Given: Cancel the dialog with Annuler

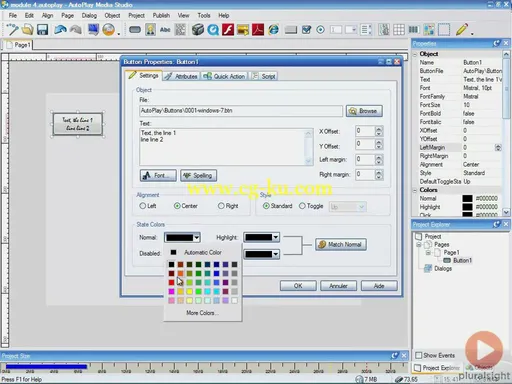Looking at the screenshot, I should click(x=338, y=286).
